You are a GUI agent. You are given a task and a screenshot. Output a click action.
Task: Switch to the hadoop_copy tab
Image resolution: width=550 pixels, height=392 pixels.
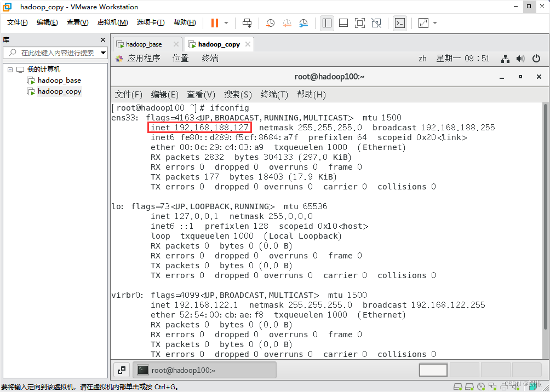(219, 44)
